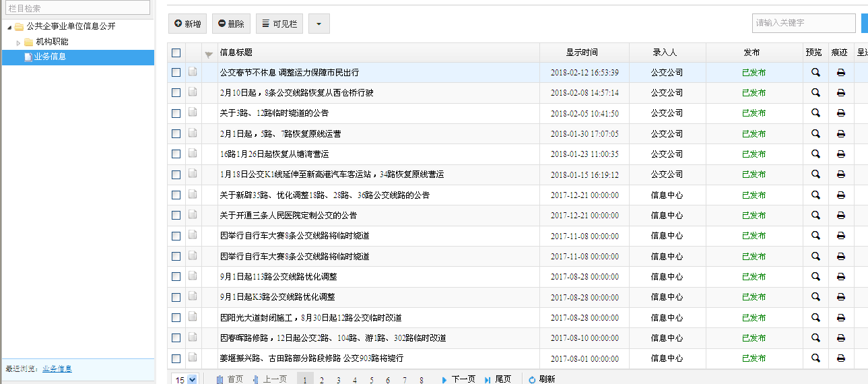Click the print trace icon for 2018-02-08 row
This screenshot has width=868, height=384.
pos(840,93)
